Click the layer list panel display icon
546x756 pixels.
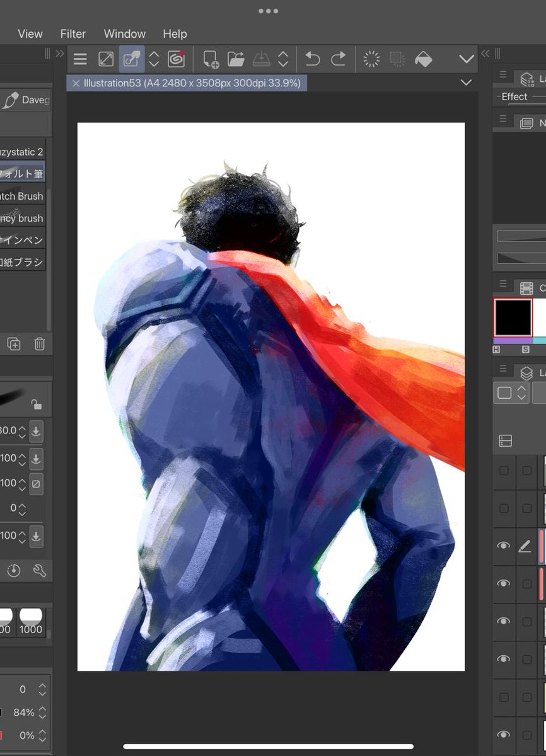[505, 440]
